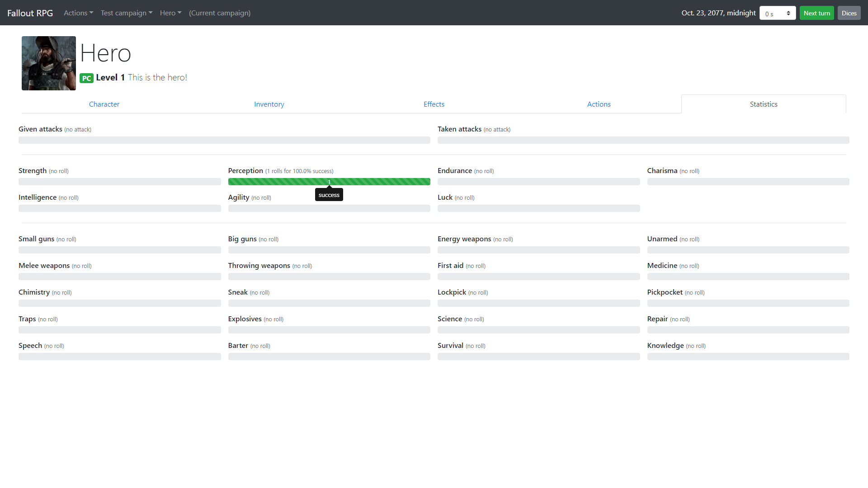This screenshot has height=488, width=868.
Task: Expand the Test campaign dropdown menu
Action: tap(127, 13)
